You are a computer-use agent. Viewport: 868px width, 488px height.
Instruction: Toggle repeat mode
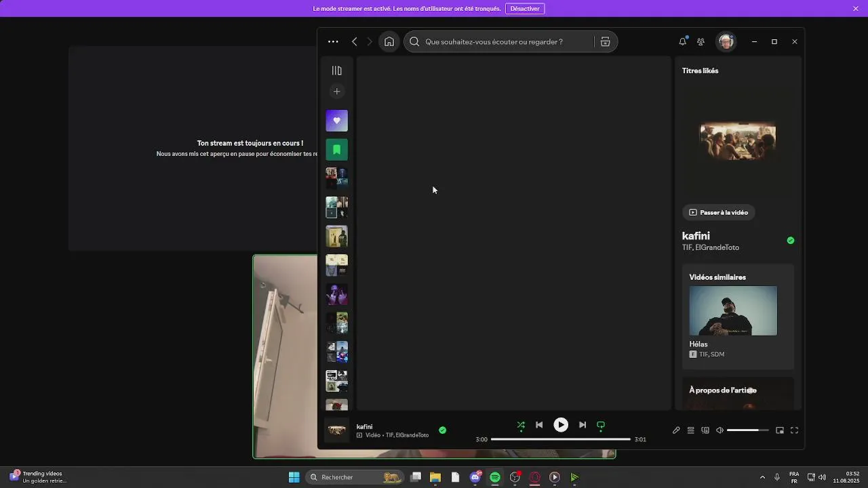point(601,426)
